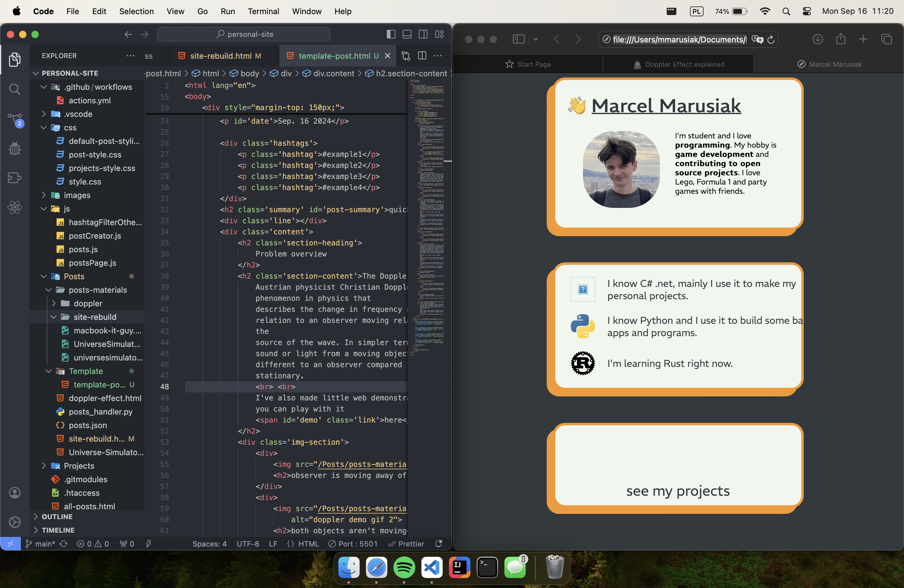Open the Extensions view icon
Image resolution: width=904 pixels, height=588 pixels.
15,178
